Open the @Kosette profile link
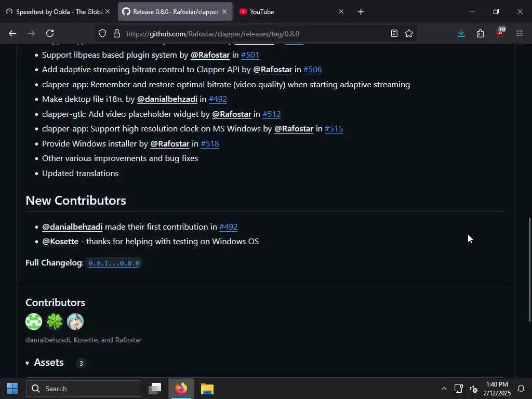The height and width of the screenshot is (399, 532). pyautogui.click(x=60, y=242)
